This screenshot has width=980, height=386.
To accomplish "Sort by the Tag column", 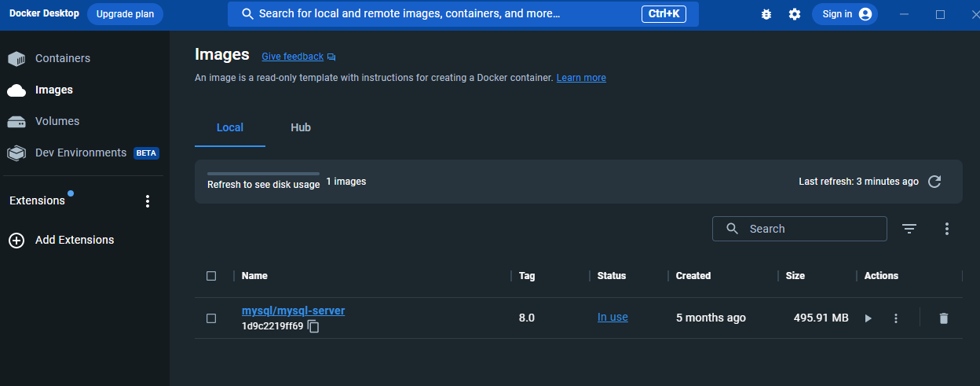I will point(527,276).
